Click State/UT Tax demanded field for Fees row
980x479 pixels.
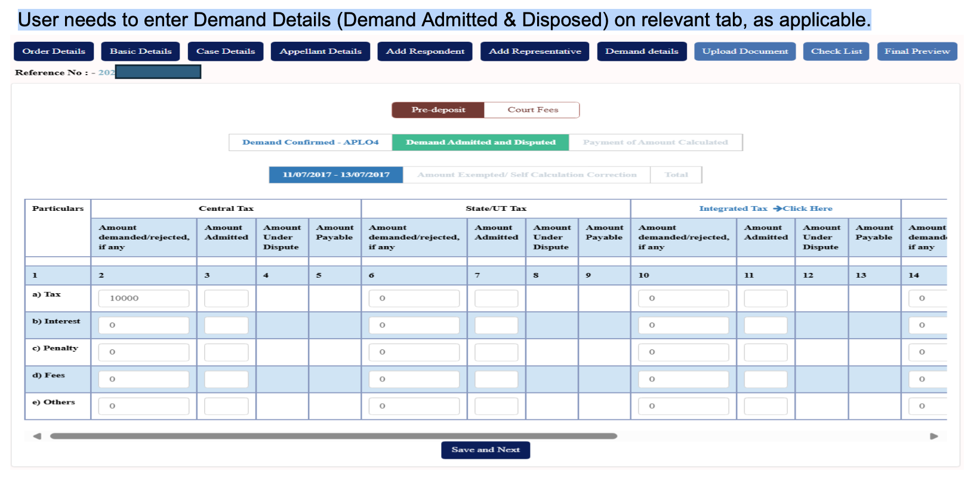(x=414, y=379)
